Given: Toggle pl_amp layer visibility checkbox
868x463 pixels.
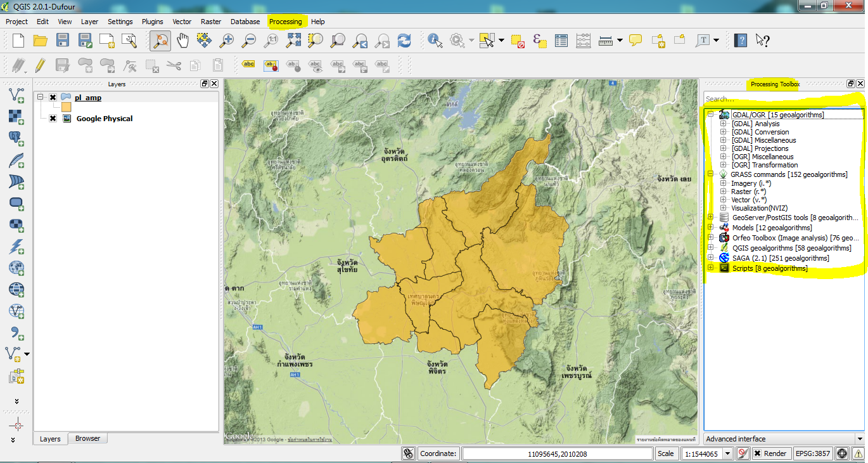Looking at the screenshot, I should [53, 98].
